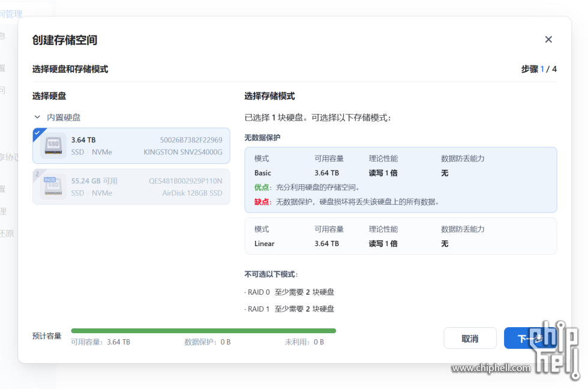Click the serial QES481B002929P110N

pos(185,181)
